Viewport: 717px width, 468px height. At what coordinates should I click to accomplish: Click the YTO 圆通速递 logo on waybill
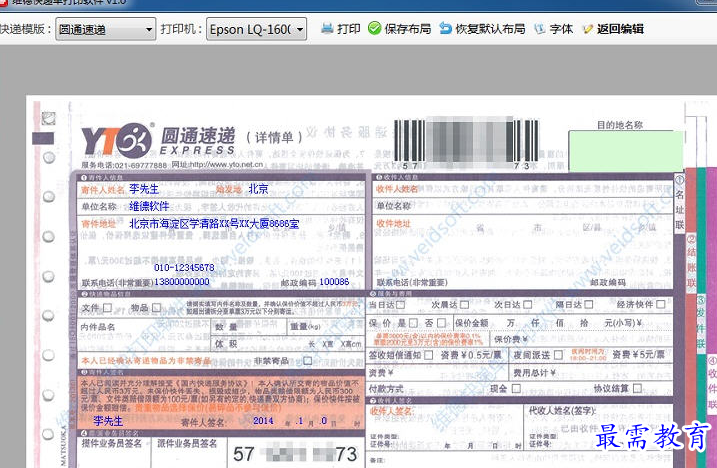[158, 140]
